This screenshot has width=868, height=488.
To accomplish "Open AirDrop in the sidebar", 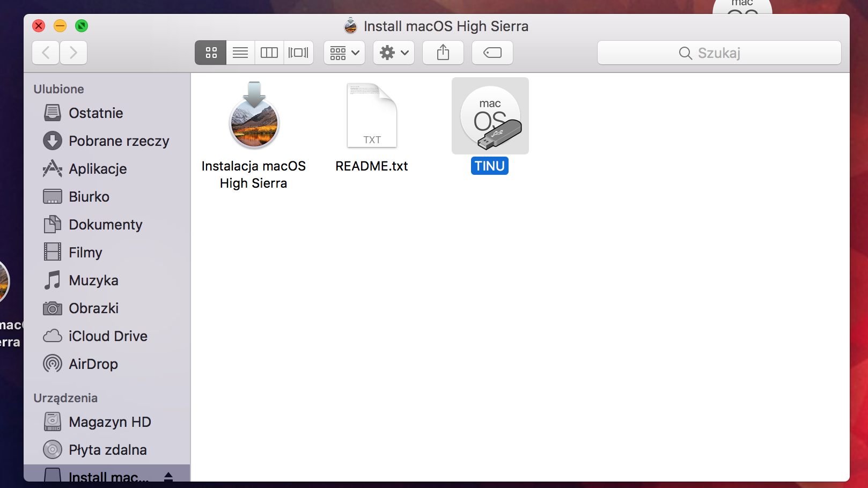I will coord(107,364).
